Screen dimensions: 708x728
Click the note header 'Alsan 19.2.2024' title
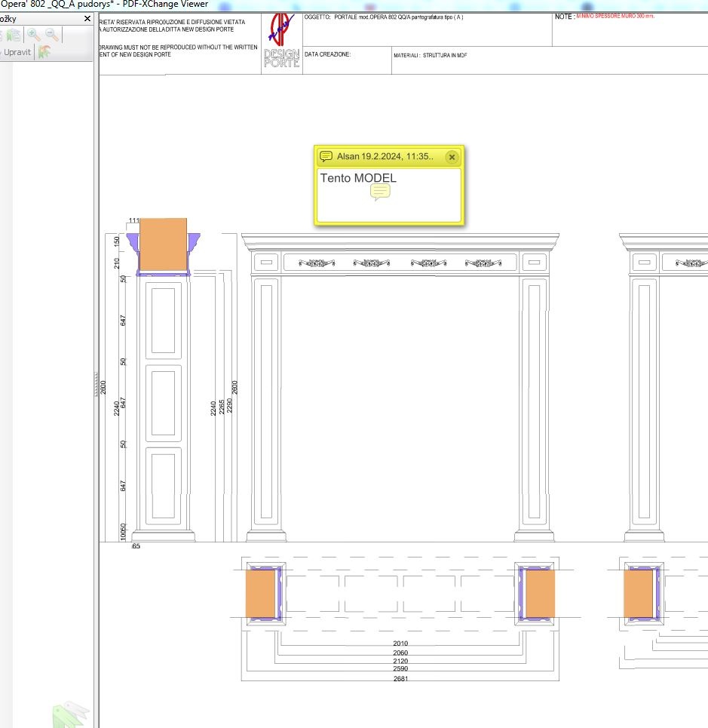point(385,157)
